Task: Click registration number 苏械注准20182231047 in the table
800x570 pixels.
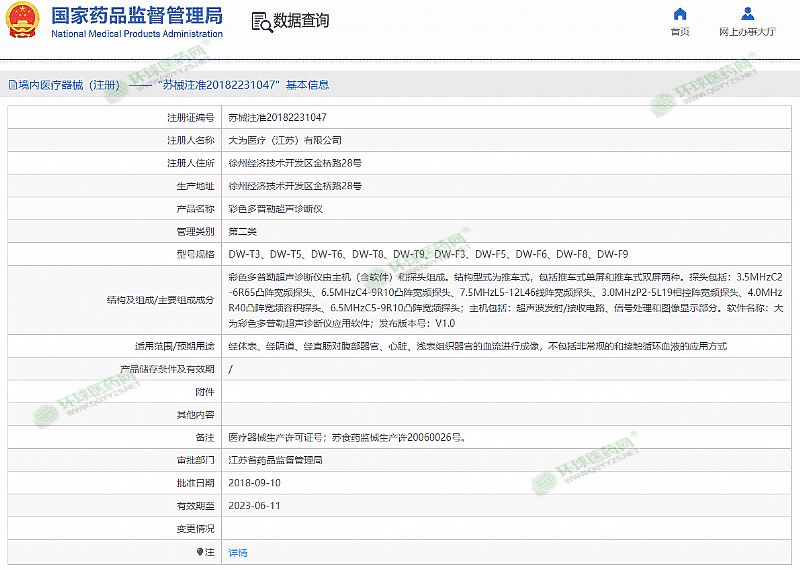Action: [x=277, y=117]
